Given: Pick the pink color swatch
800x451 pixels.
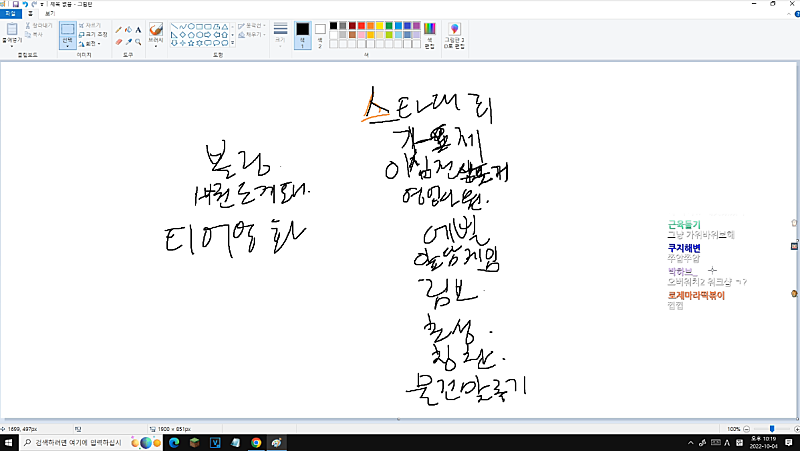Looking at the screenshot, I should (361, 35).
